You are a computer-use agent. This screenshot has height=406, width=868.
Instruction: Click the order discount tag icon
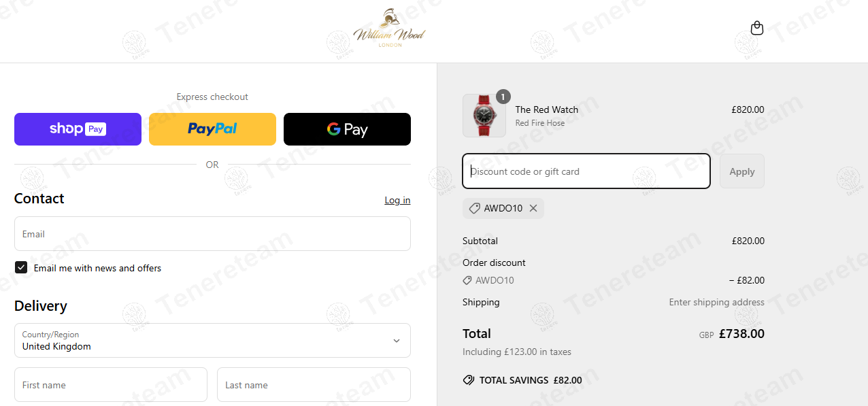tap(467, 280)
